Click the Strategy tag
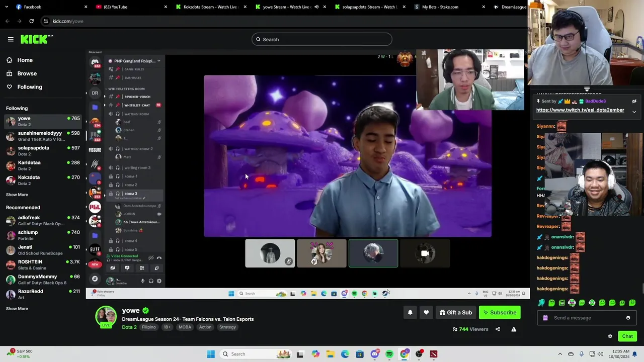 (x=227, y=327)
